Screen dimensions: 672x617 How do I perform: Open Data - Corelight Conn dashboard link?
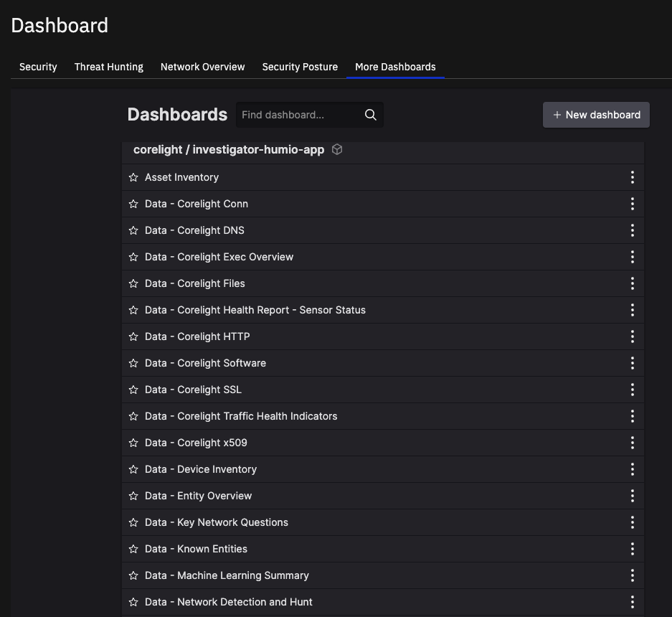pyautogui.click(x=197, y=204)
